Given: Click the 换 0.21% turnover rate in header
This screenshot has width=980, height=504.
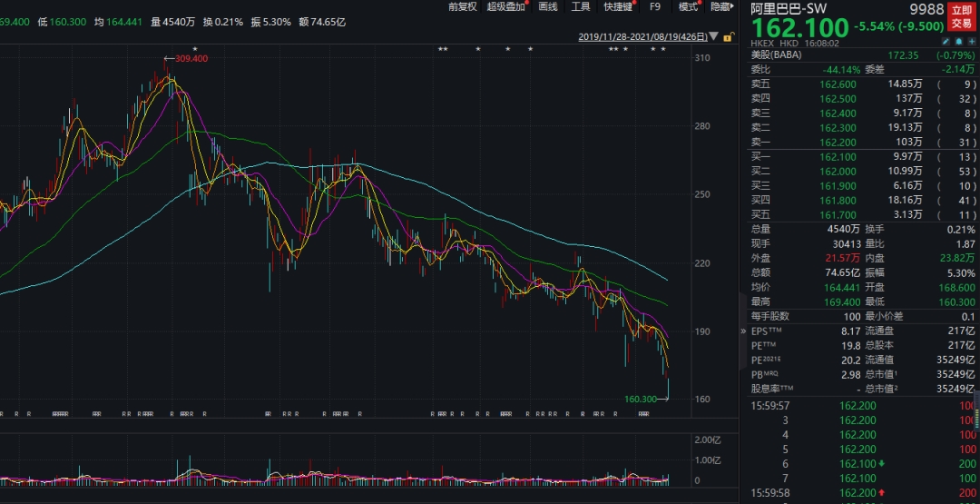Looking at the screenshot, I should (x=222, y=22).
